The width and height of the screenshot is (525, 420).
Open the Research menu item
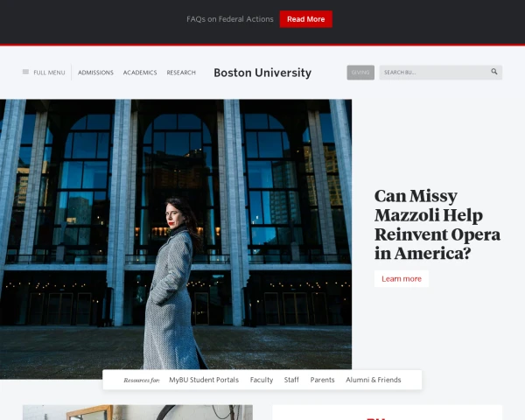coord(181,73)
